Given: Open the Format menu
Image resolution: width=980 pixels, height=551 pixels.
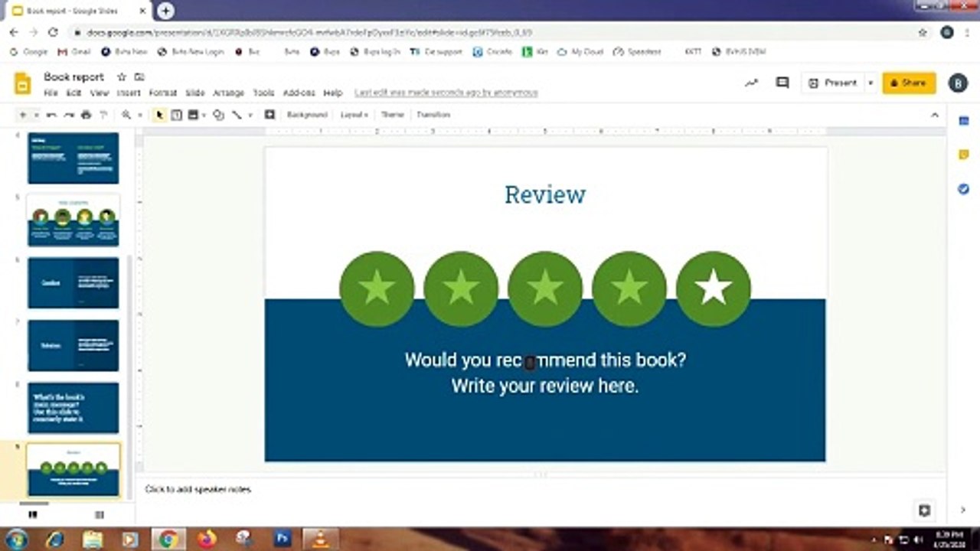Looking at the screenshot, I should click(163, 93).
